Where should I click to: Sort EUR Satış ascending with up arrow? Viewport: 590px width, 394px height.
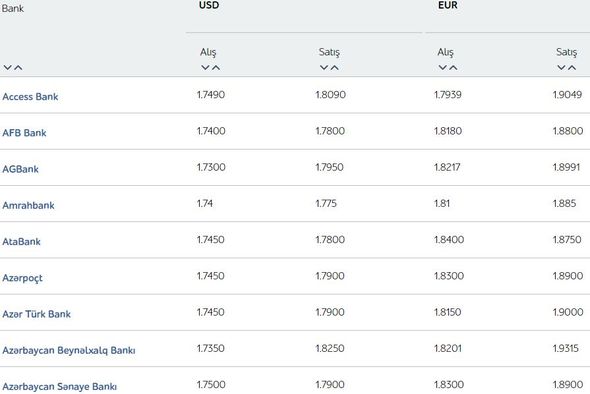pyautogui.click(x=572, y=68)
